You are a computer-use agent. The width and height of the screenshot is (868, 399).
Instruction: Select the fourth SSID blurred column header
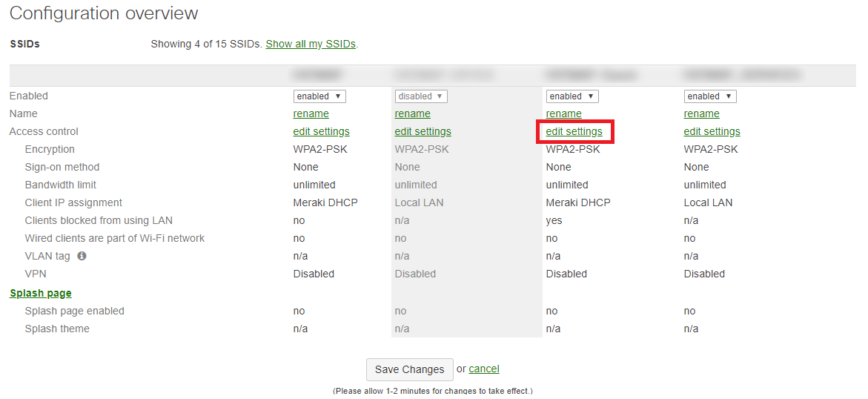(x=741, y=75)
